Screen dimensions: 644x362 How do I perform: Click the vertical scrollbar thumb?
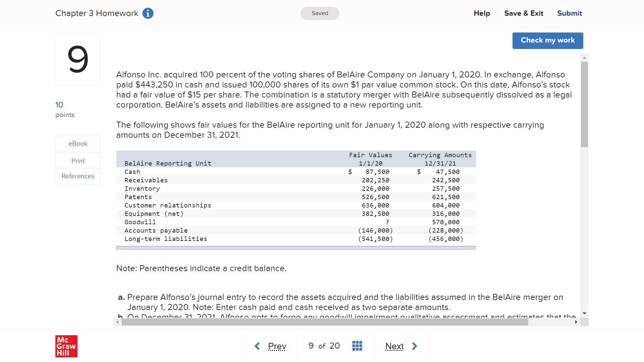click(584, 104)
